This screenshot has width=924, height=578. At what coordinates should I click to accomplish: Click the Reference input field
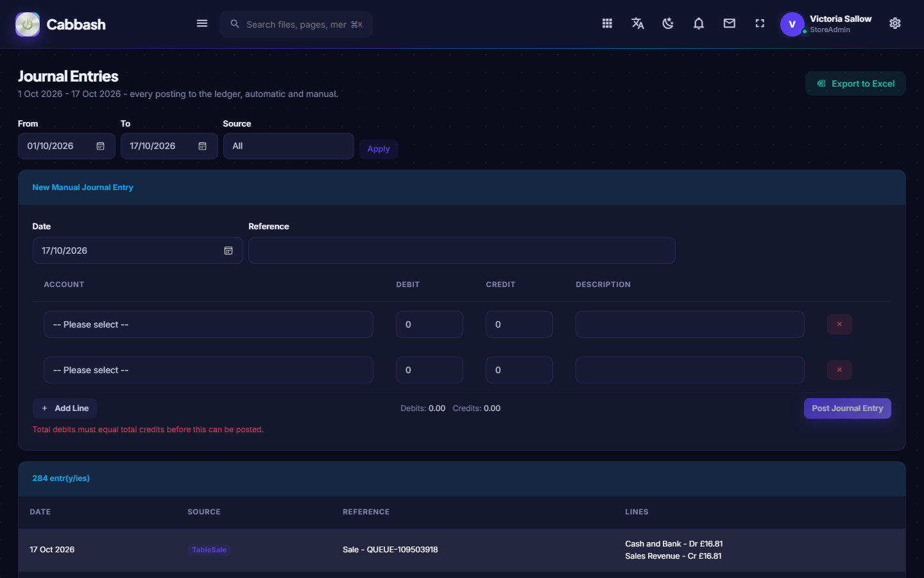click(x=462, y=250)
